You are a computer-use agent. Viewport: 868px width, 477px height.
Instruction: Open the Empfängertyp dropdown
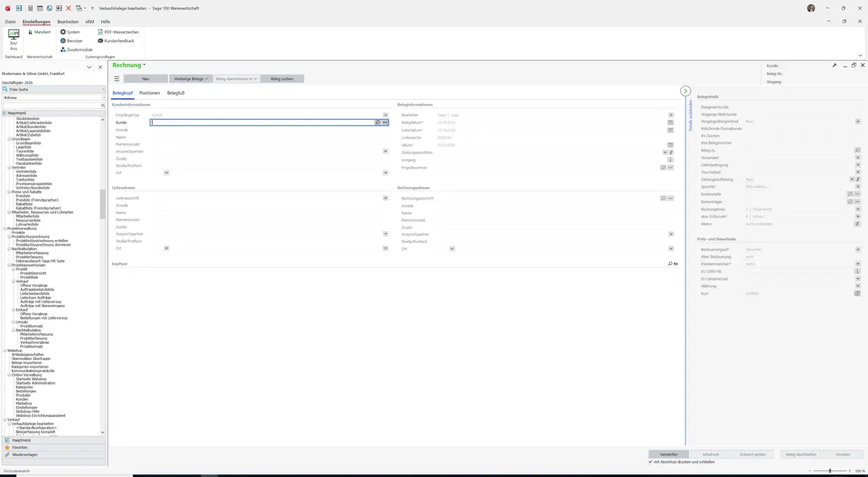(384, 115)
